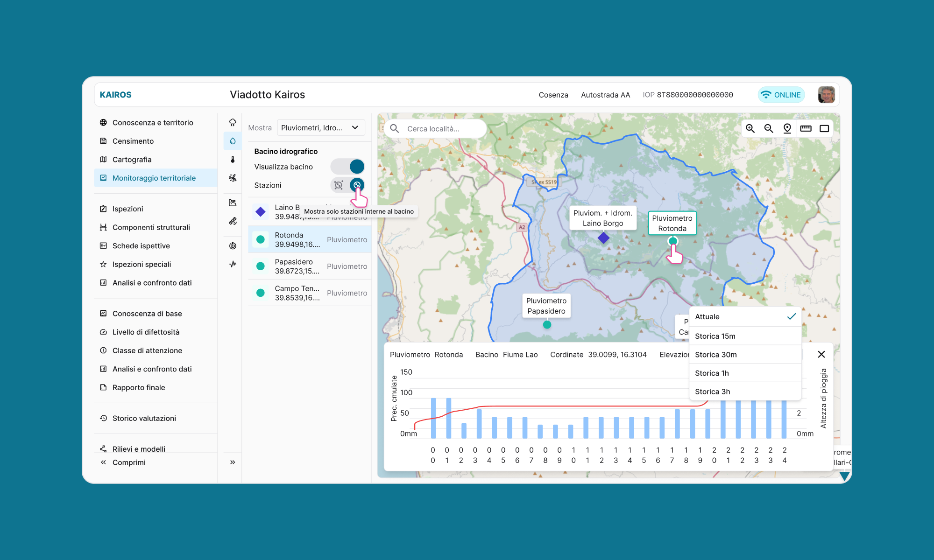This screenshot has height=560, width=934.
Task: Show all stations with left Stazioni option
Action: 339,185
